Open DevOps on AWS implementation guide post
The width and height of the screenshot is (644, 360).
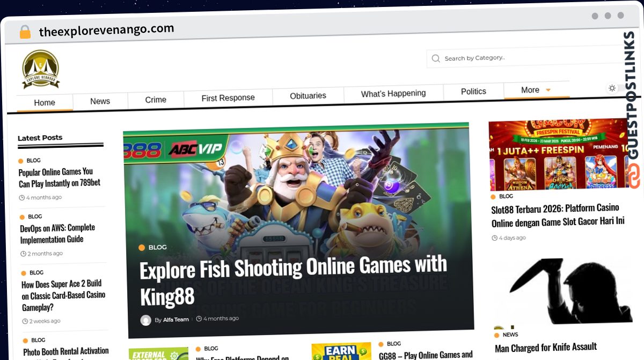[57, 233]
